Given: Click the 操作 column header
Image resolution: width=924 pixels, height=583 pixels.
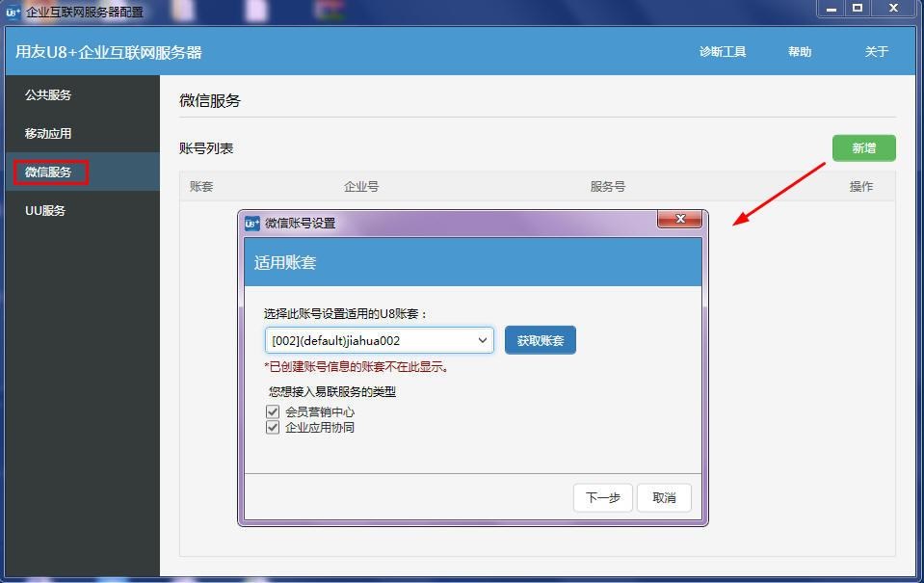Looking at the screenshot, I should [x=861, y=187].
